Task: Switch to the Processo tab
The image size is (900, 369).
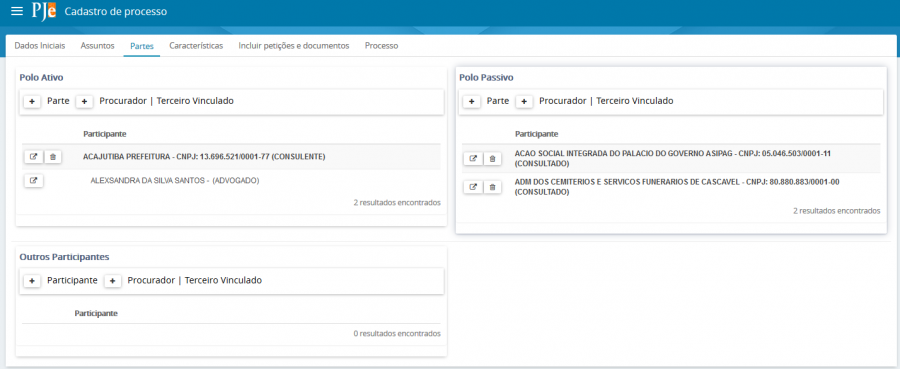Action: (x=382, y=46)
